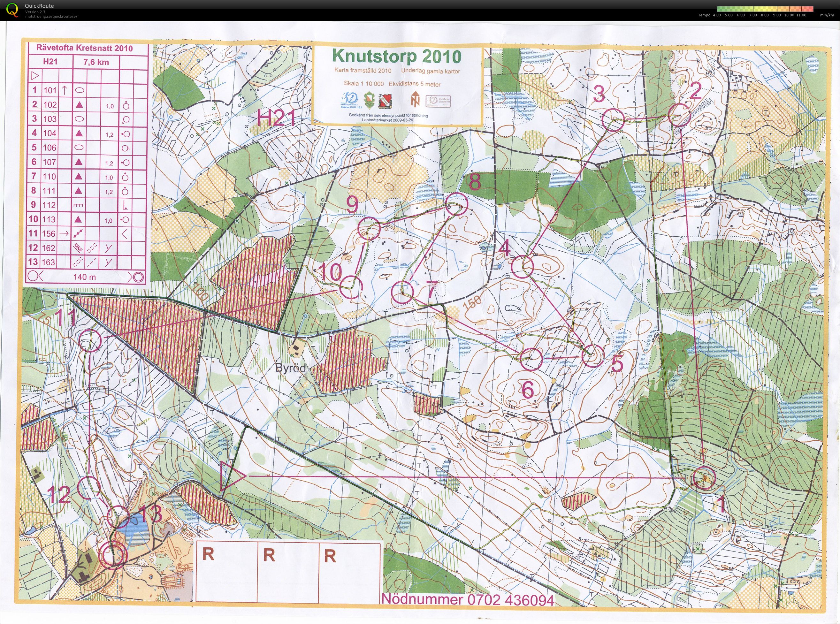Click the "Ekvidistans 5 meter" text

click(415, 84)
